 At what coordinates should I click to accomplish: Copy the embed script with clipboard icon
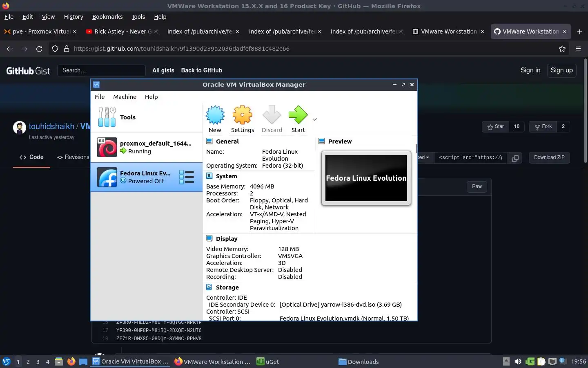(515, 158)
